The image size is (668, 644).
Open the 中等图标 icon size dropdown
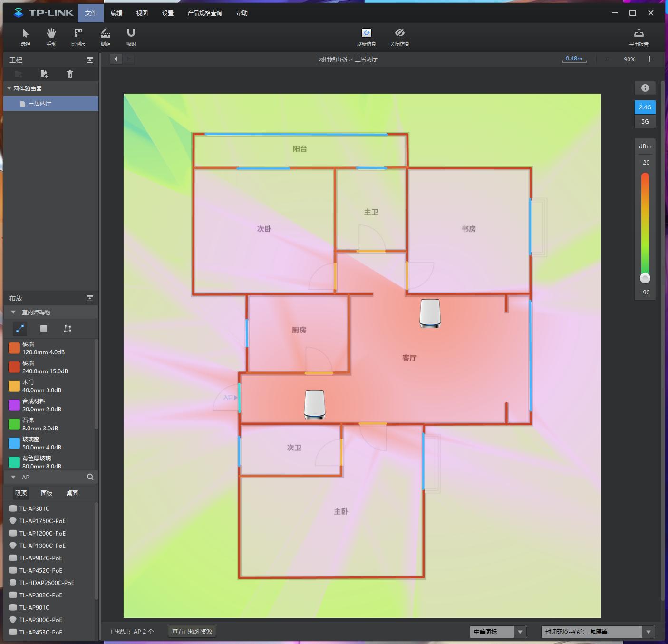(520, 632)
